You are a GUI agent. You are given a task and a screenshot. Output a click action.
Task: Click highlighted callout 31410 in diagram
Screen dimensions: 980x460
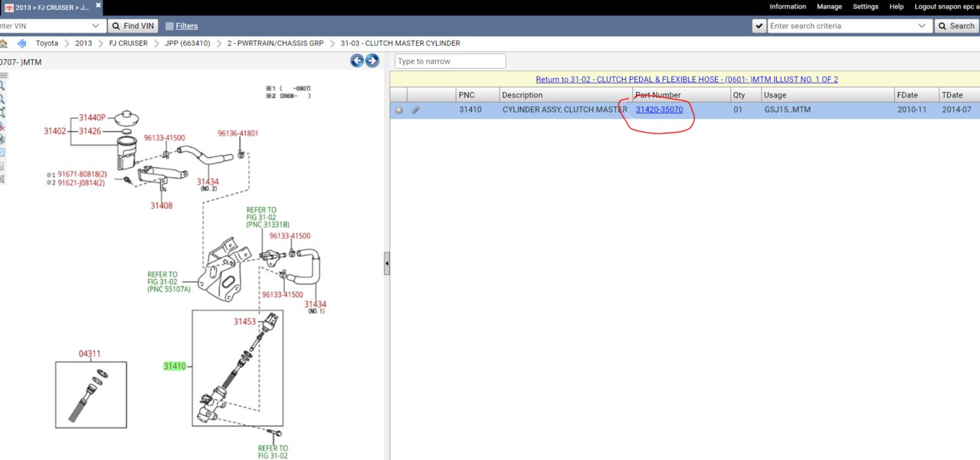point(175,366)
